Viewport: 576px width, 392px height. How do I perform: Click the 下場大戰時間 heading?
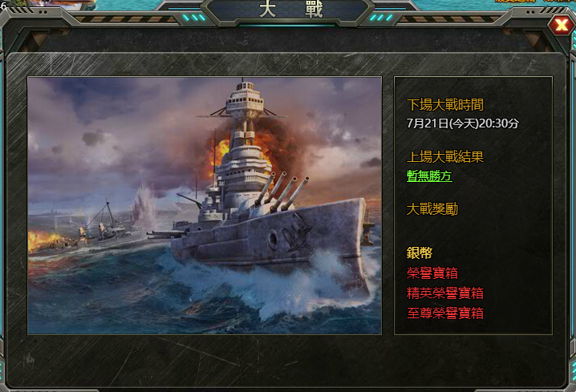pyautogui.click(x=445, y=105)
